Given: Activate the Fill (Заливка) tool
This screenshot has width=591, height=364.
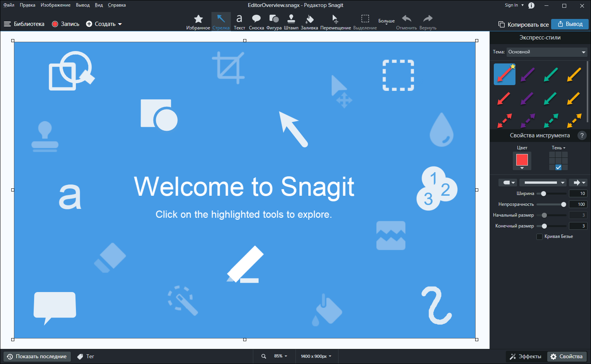Looking at the screenshot, I should pos(309,22).
